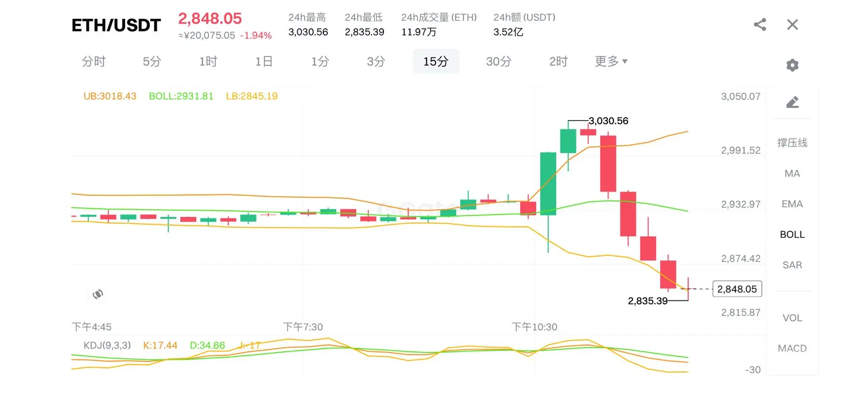
Task: Click the 24h成交量 value 11.97万
Action: [419, 32]
